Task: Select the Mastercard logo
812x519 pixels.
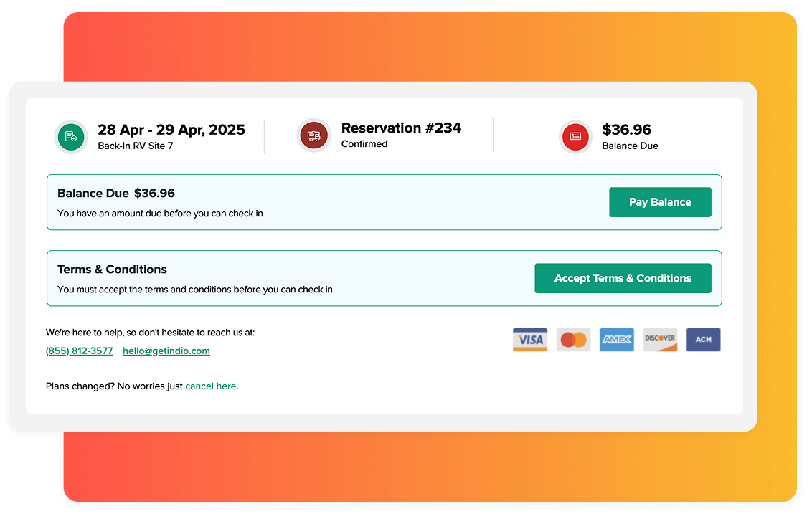Action: click(x=573, y=340)
